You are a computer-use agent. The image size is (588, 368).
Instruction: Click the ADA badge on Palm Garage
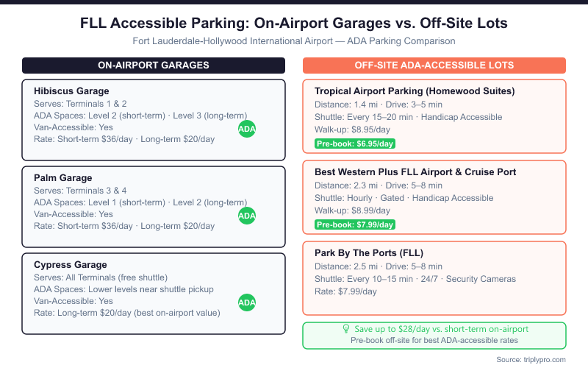247,216
